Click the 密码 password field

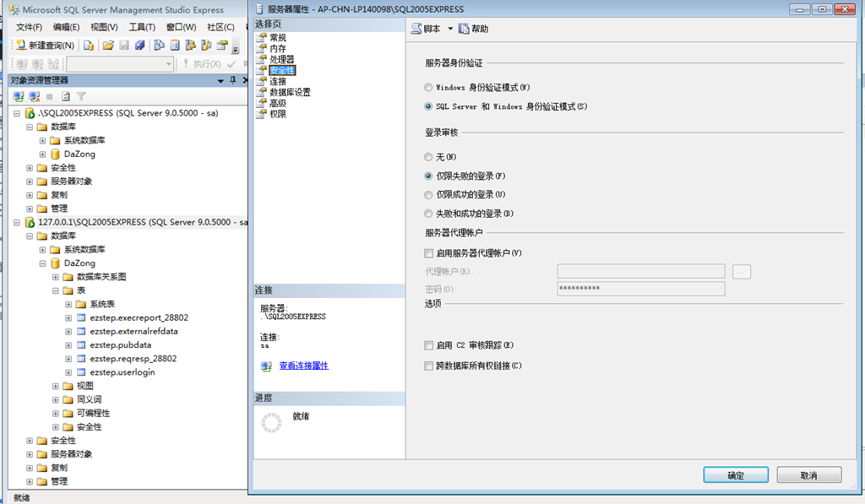pos(641,289)
